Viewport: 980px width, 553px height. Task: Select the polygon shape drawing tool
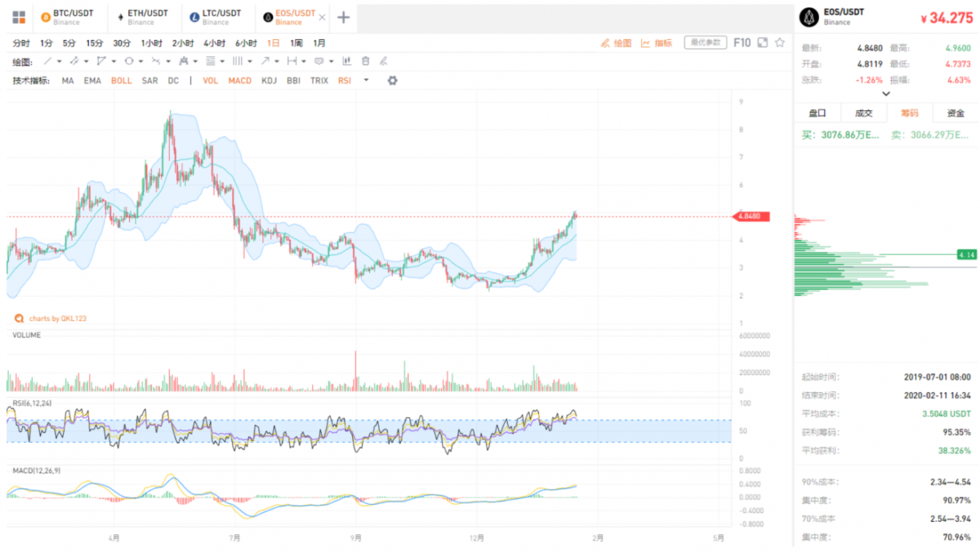tap(100, 60)
